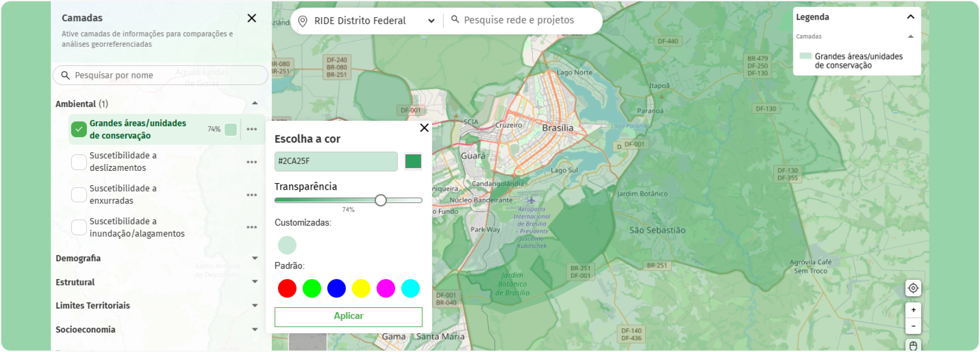Screen dimensions: 980x352
Task: Expand the Demografia category
Action: coord(255,258)
